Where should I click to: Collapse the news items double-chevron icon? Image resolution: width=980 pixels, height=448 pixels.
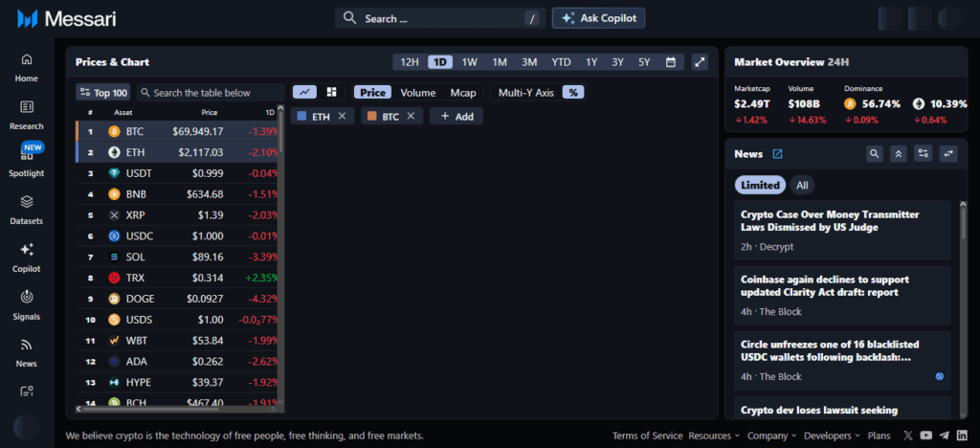(898, 153)
